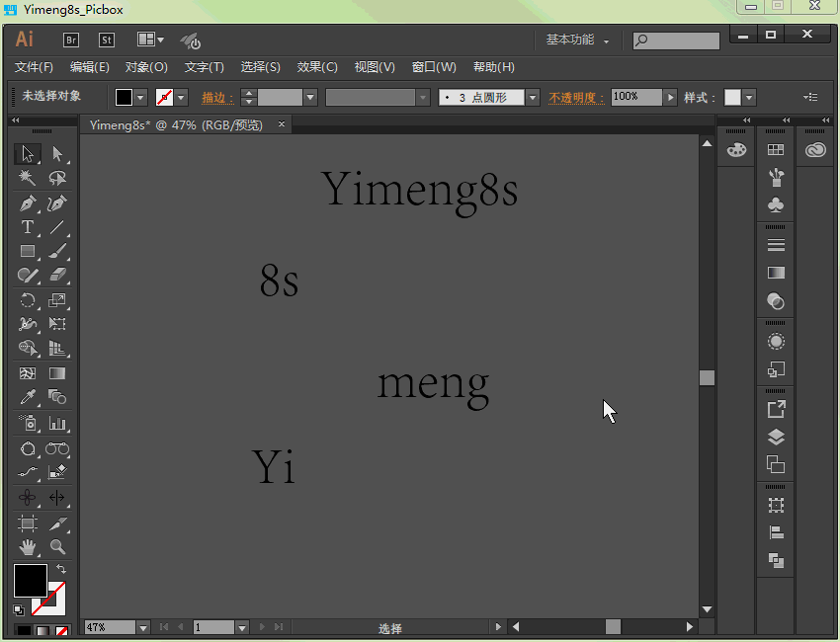Open the 基本功能 workspace dropdown
This screenshot has height=642, width=840.
(577, 40)
